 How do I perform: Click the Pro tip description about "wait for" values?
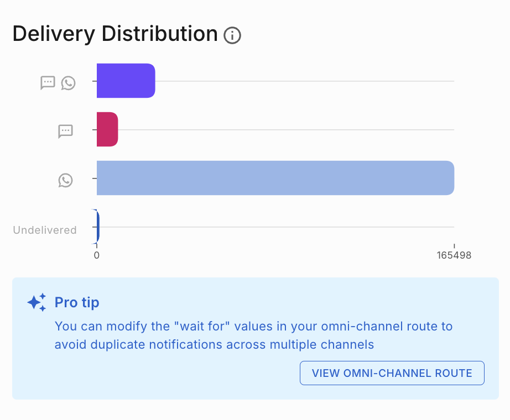point(253,335)
